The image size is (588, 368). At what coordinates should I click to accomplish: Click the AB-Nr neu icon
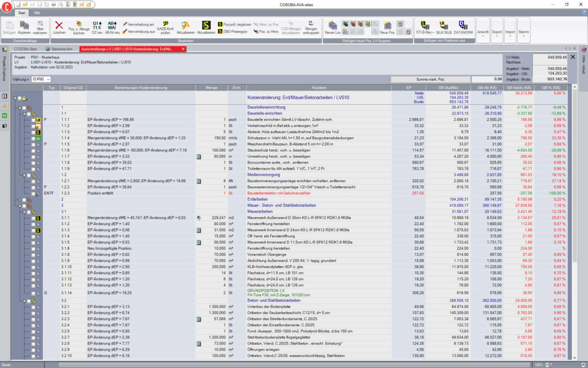pos(112,28)
